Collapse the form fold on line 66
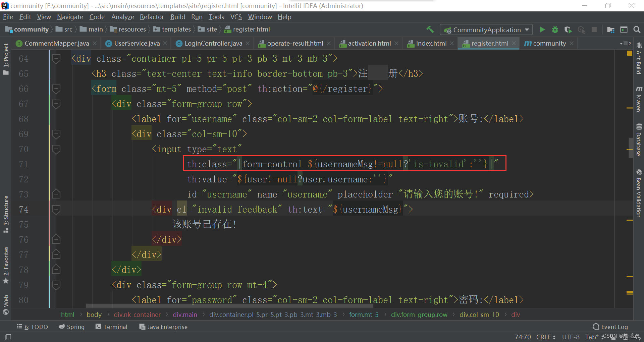This screenshot has width=644, height=342. (x=56, y=89)
